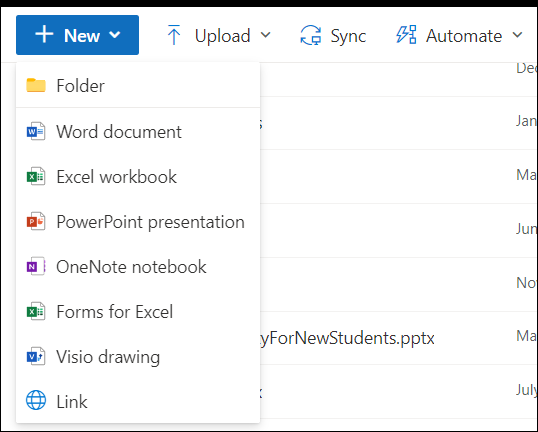Click the yellow Folder icon

tap(36, 85)
